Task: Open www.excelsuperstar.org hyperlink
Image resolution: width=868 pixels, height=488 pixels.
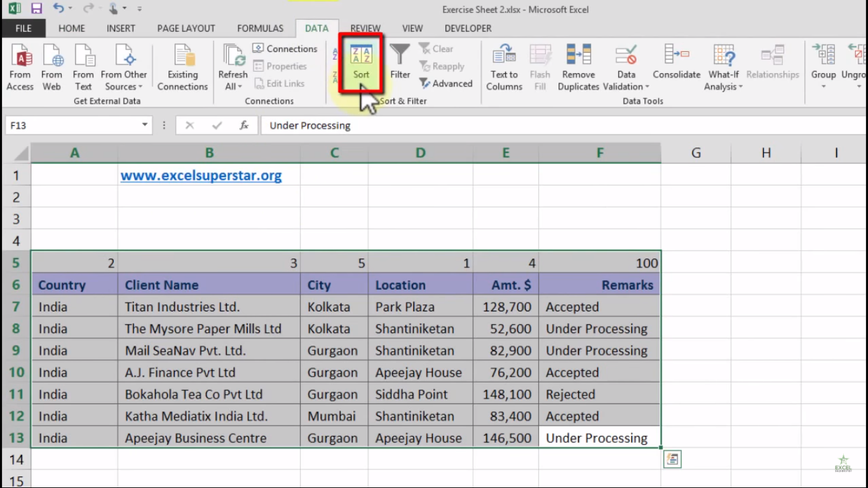Action: (201, 175)
